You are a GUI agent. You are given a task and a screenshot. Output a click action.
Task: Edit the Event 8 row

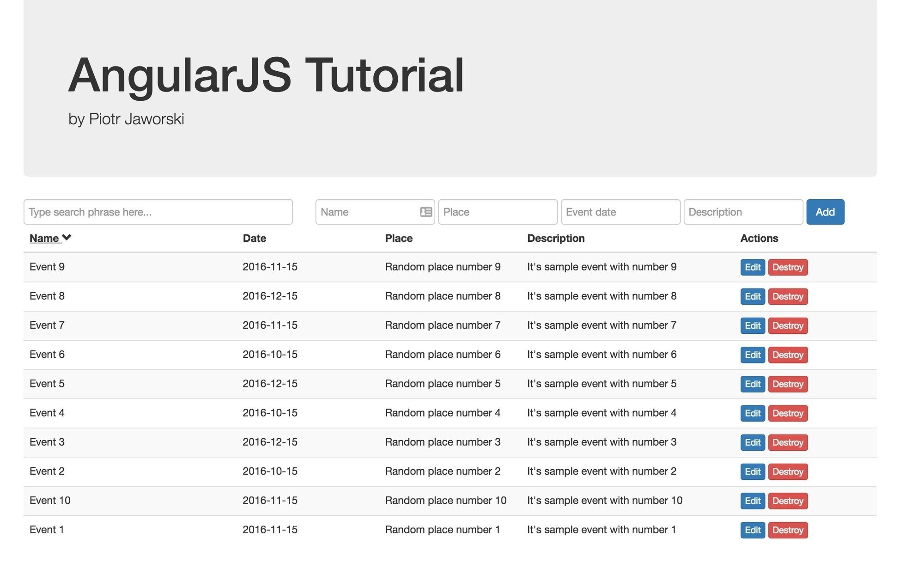(753, 296)
